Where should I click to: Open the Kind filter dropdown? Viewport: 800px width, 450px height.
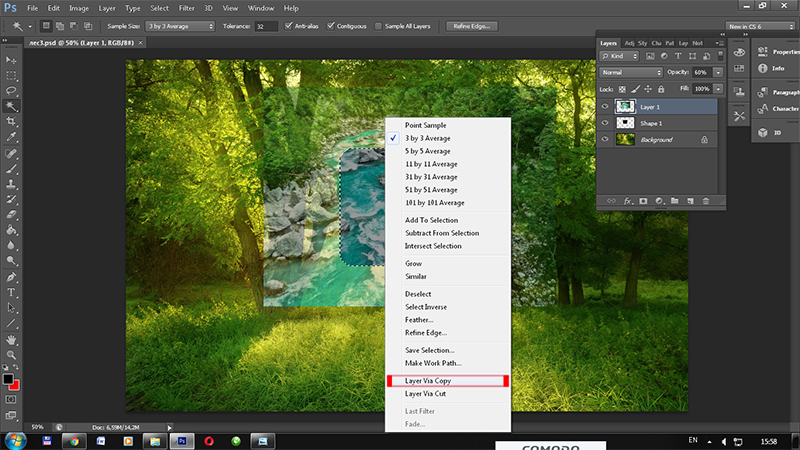click(x=619, y=56)
